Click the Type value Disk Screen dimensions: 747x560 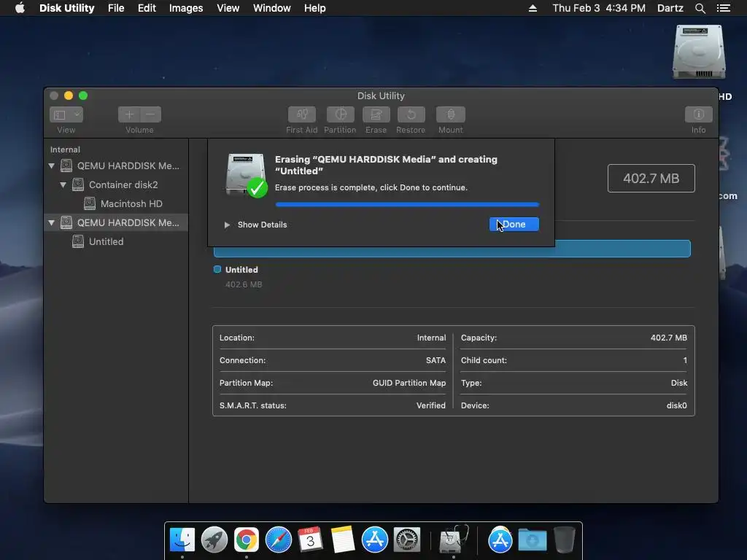pos(679,383)
